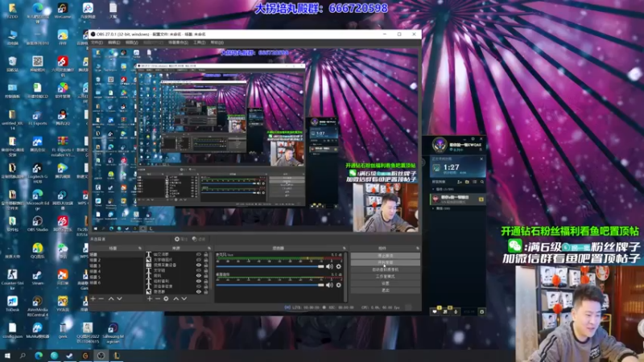644x362 pixels.
Task: Toggle visibility eye of the first source
Action: (199, 254)
